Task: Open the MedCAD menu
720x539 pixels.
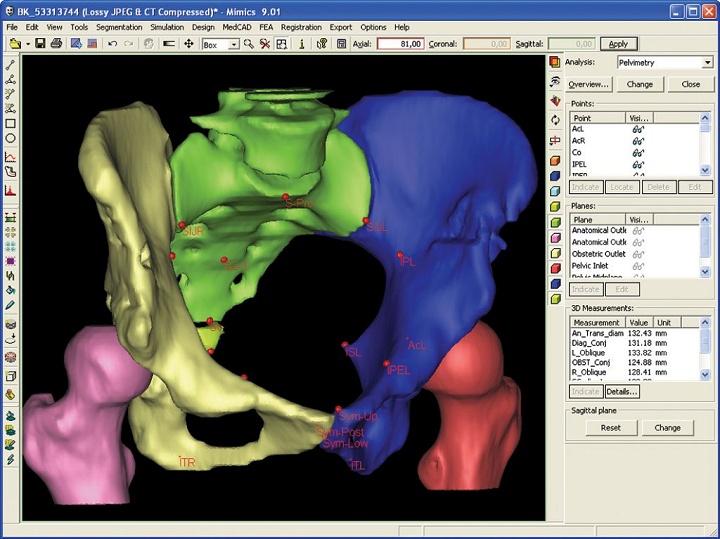Action: pos(235,27)
